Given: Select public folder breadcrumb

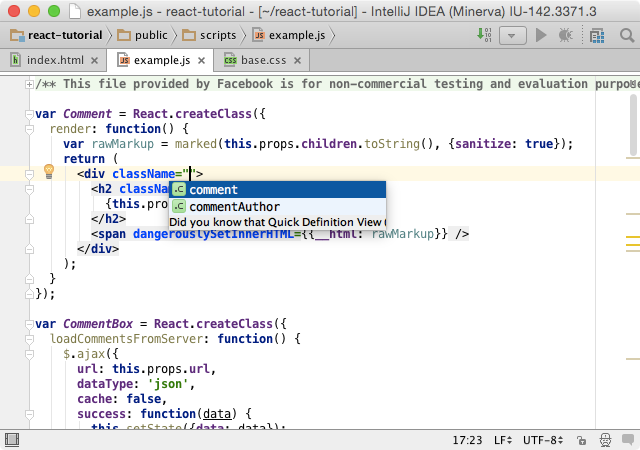Looking at the screenshot, I should pos(142,36).
